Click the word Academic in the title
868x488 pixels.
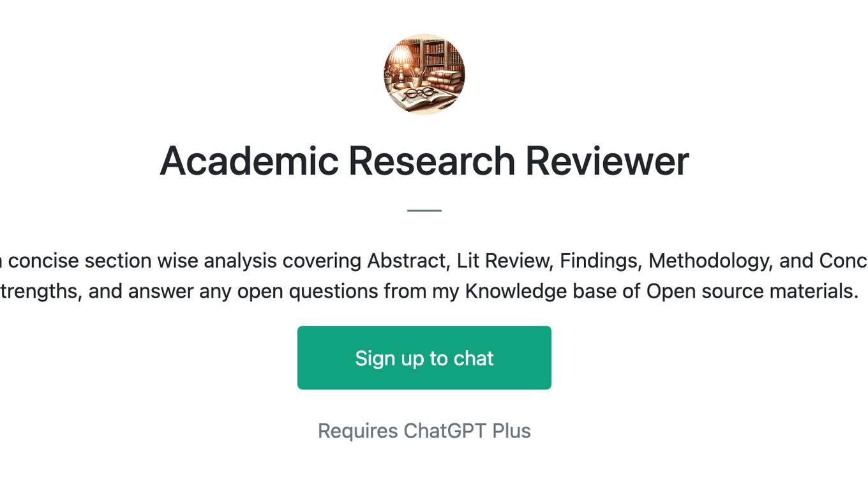(x=248, y=160)
